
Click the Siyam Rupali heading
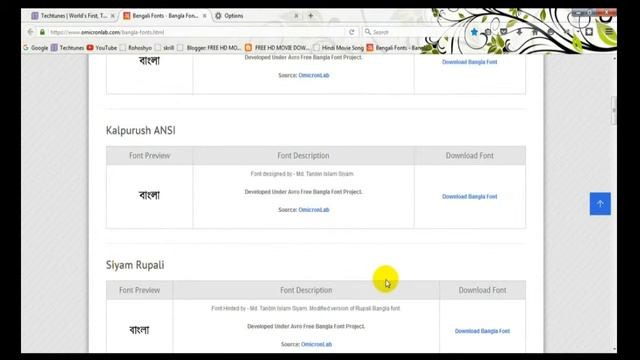pyautogui.click(x=135, y=265)
